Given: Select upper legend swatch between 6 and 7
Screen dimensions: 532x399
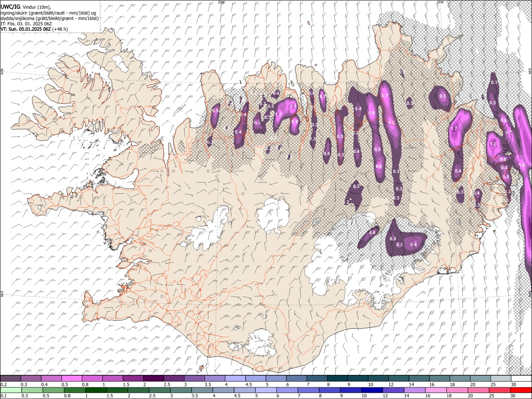Looking at the screenshot, I should coord(296,379).
